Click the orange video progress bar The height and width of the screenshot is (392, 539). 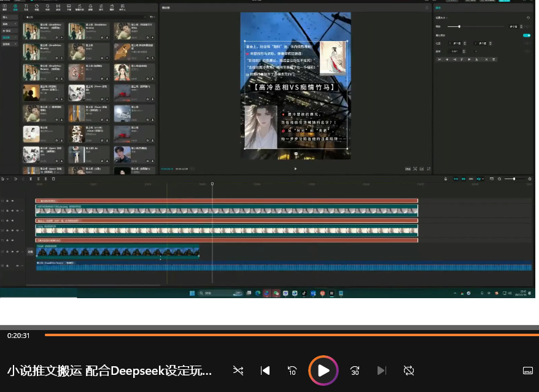pyautogui.click(x=292, y=334)
